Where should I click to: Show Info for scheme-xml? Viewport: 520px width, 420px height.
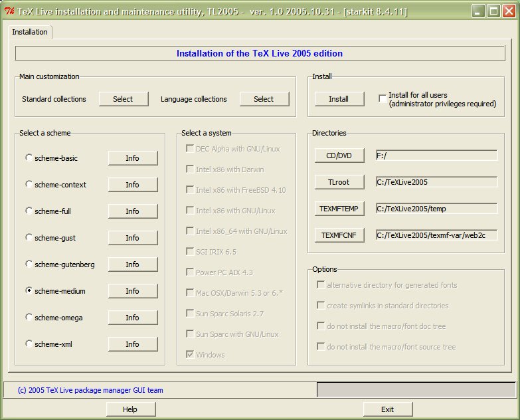(133, 344)
